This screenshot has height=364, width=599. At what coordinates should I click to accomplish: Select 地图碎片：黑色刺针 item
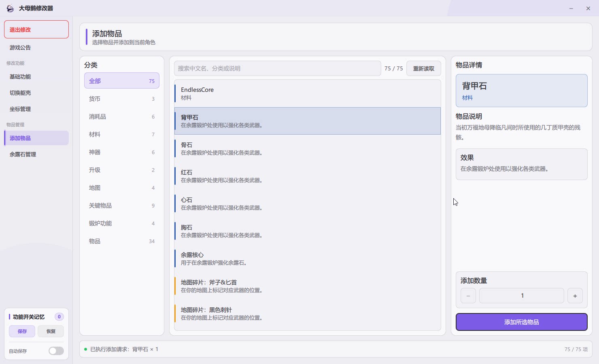click(x=308, y=313)
